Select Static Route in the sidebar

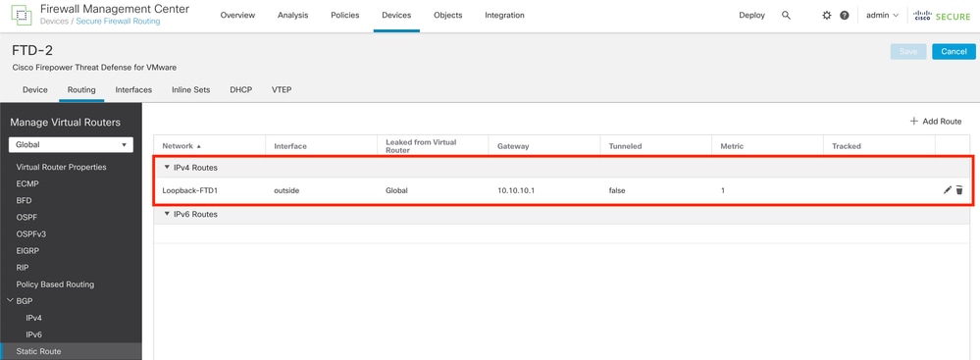39,351
